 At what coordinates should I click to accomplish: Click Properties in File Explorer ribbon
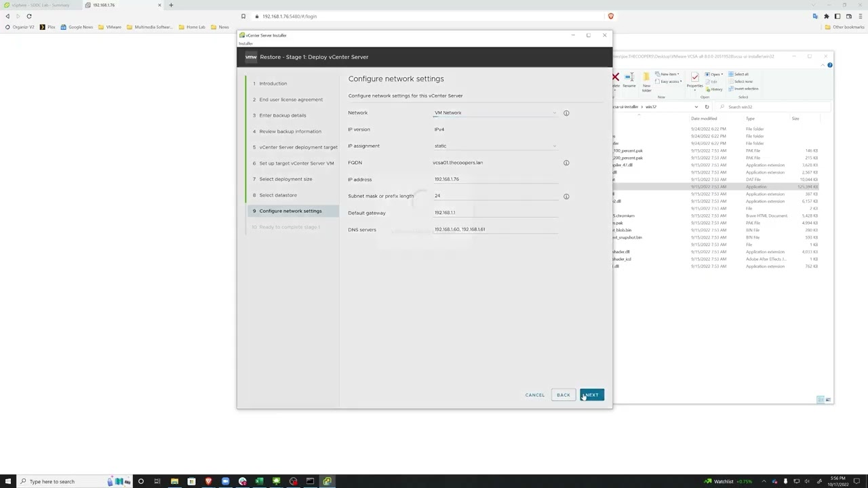click(695, 80)
